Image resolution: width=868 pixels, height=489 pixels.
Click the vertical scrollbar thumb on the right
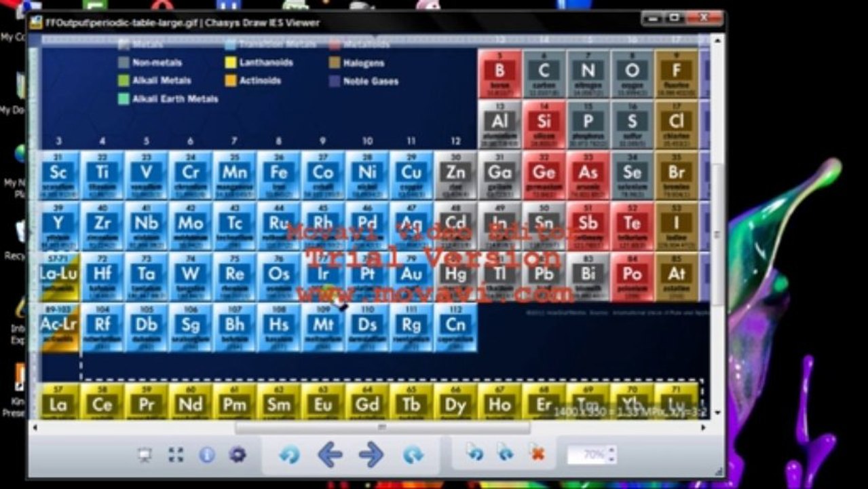click(x=717, y=234)
